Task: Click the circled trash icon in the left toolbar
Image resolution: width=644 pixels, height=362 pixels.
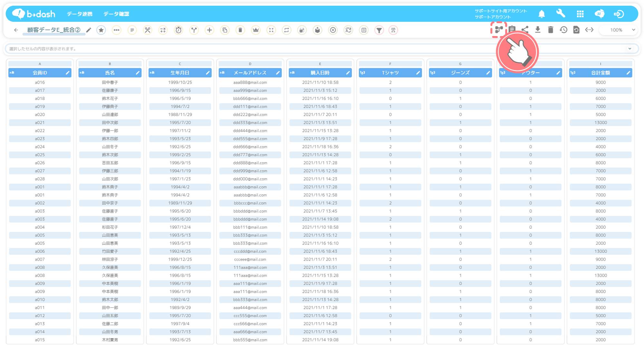Action: [x=240, y=30]
